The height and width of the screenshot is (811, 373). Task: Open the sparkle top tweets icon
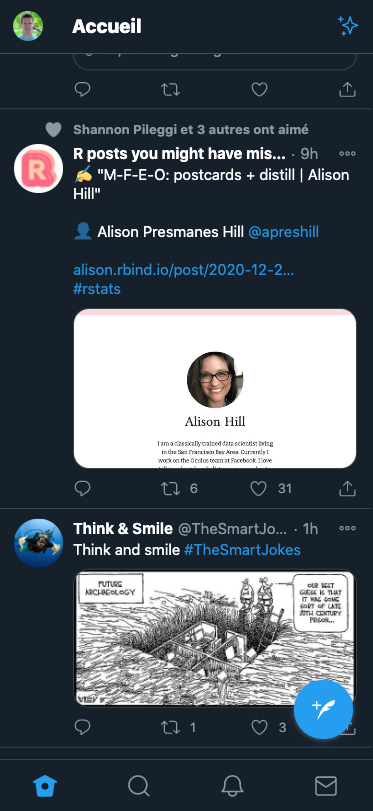point(348,26)
